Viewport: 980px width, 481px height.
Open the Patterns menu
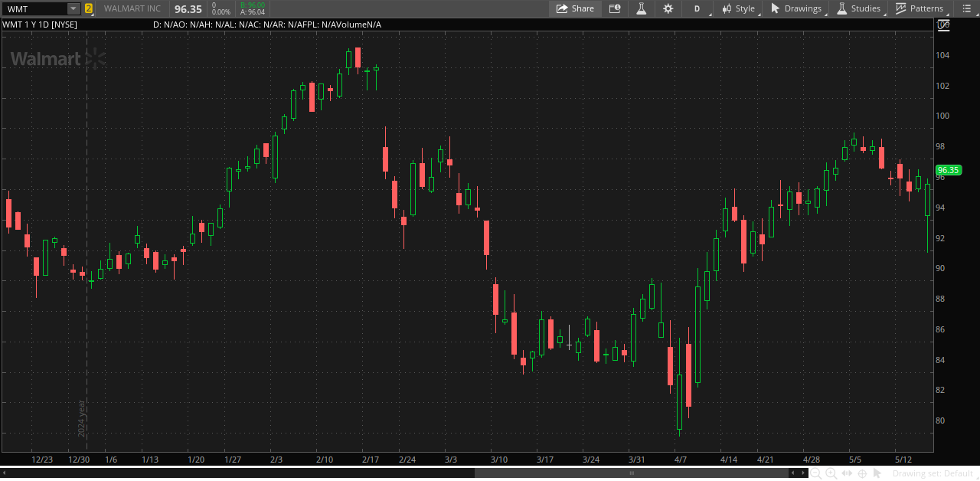click(919, 8)
